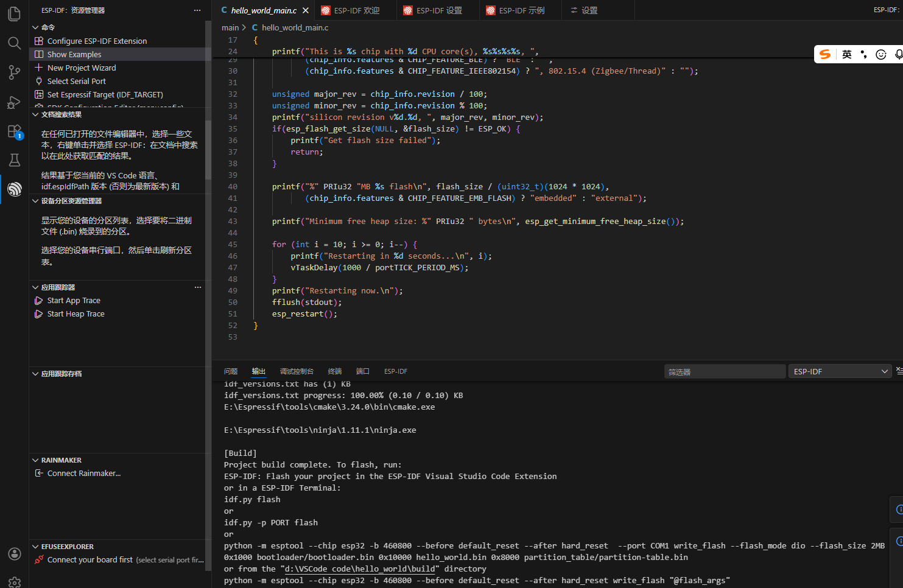The image size is (903, 588).
Task: Click the Sogou S logo in IME bar
Action: [x=824, y=54]
